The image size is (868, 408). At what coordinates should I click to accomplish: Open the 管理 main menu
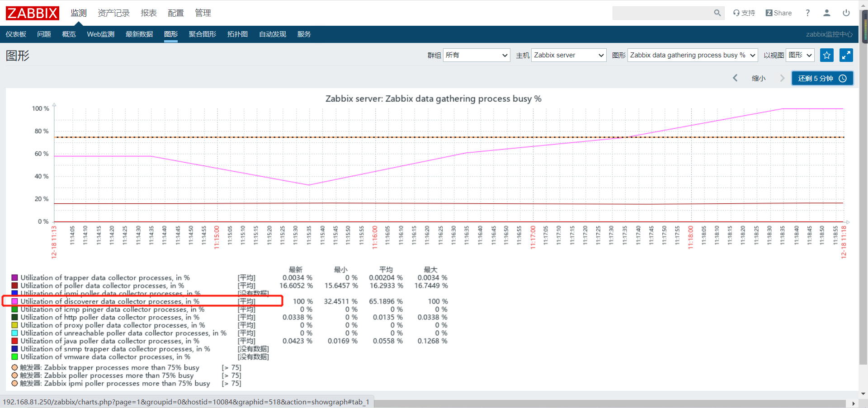[x=203, y=13]
